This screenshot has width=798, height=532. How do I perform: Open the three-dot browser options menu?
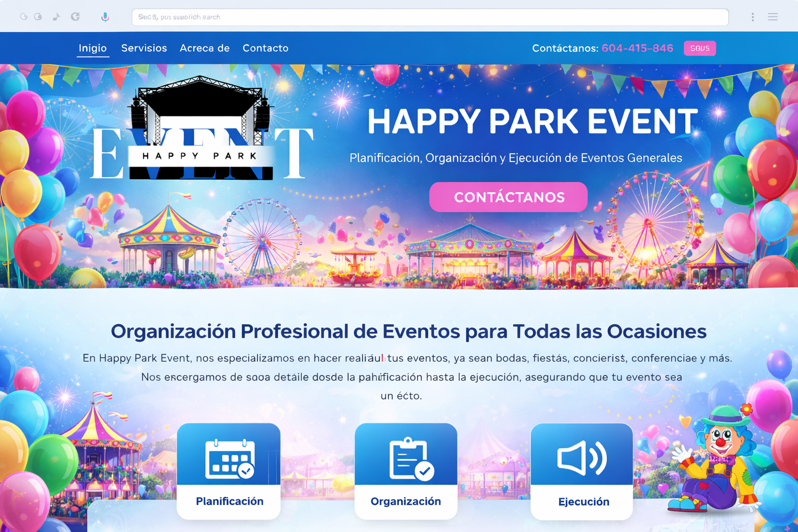752,17
